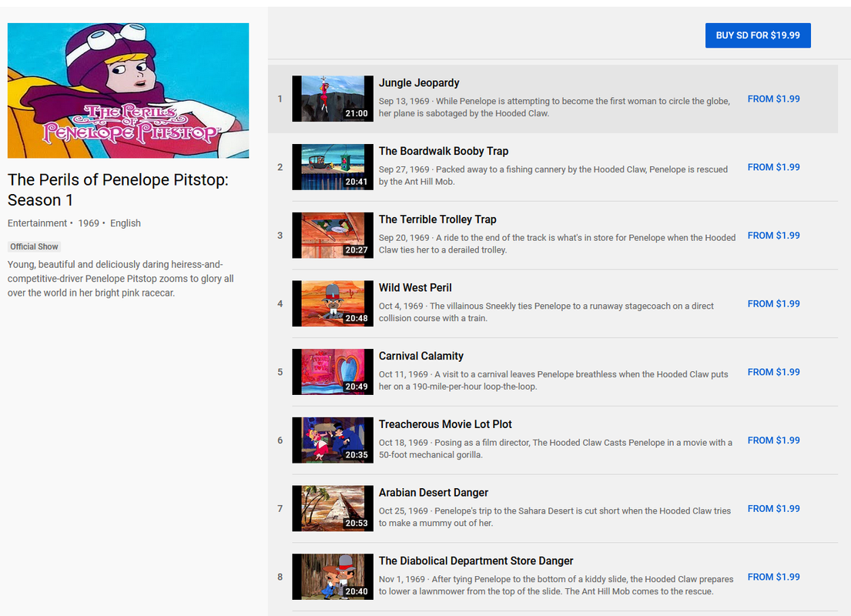Click the Nov 1, 1969 episode description
Viewport: 851px width, 616px height.
tap(556, 585)
